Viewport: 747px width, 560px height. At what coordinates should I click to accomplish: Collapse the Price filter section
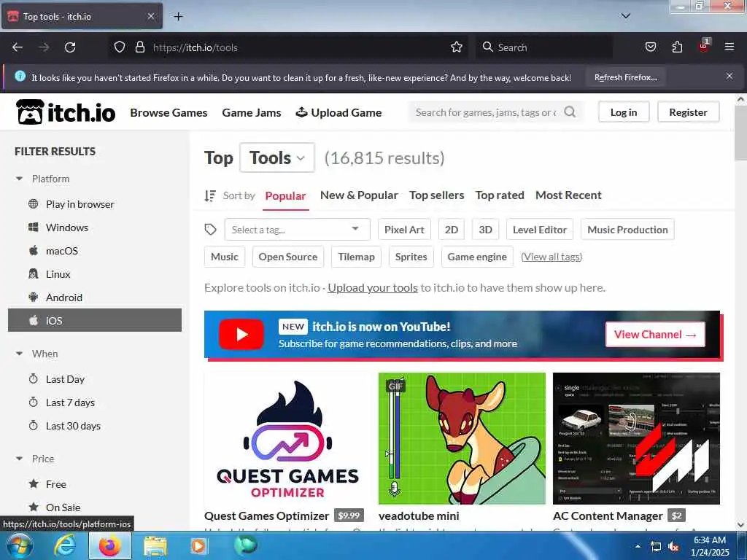pyautogui.click(x=35, y=459)
